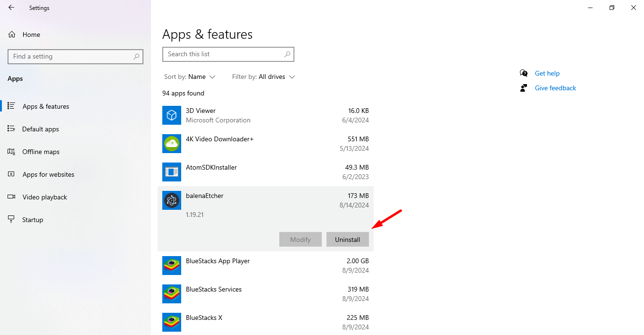Click the 551 MB size value
The height and width of the screenshot is (335, 644).
[358, 139]
